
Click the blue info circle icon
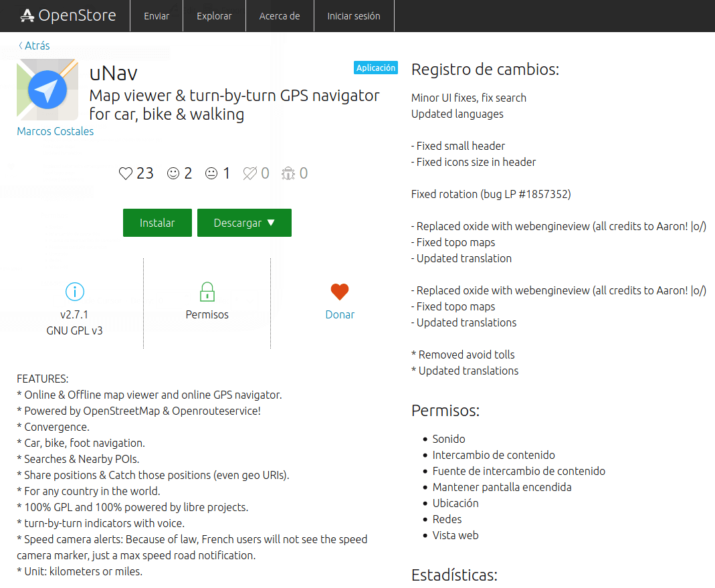tap(75, 292)
